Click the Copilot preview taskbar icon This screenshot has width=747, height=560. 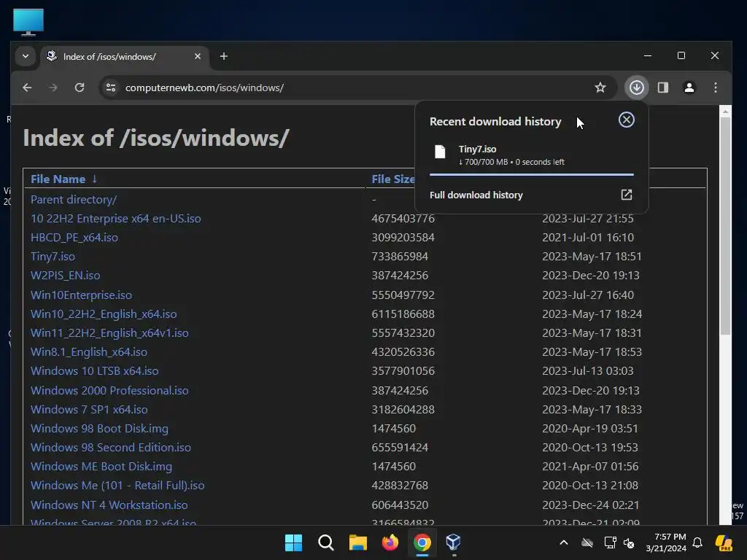724,542
